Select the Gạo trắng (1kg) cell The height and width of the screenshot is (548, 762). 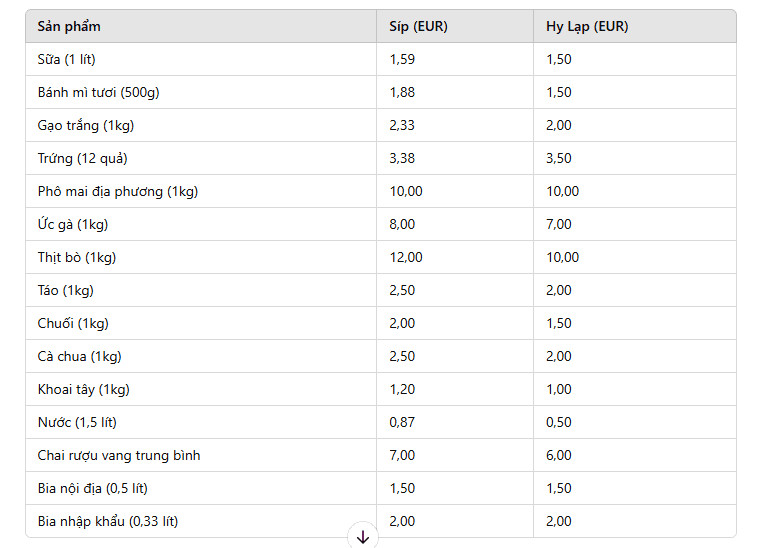tap(86, 126)
